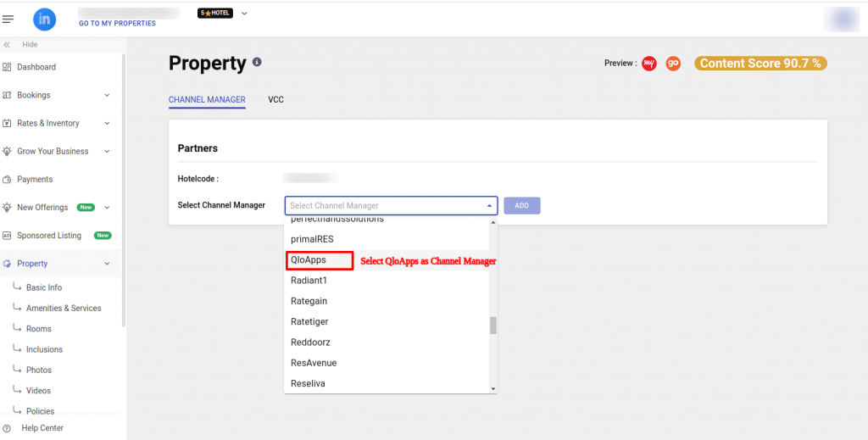Click the Payments wallet icon
This screenshot has width=868, height=440.
(x=7, y=180)
